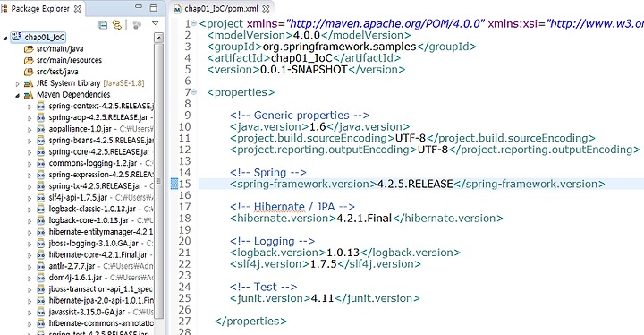
Task: Select src/test/java source folder
Action: (x=57, y=72)
